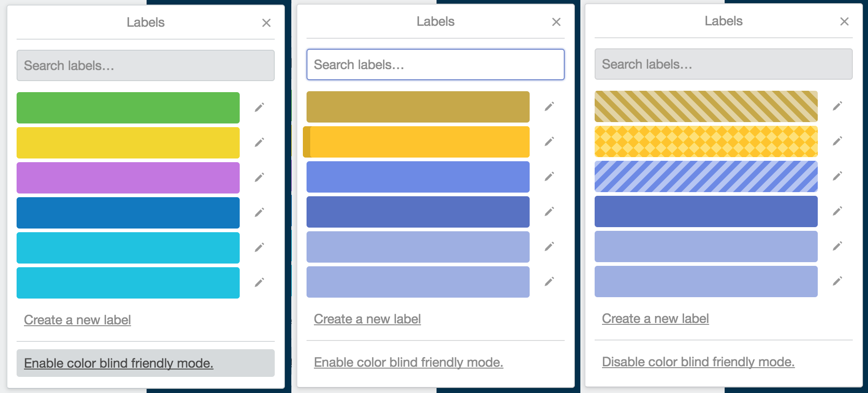868x393 pixels.
Task: Click pencil beside blue striped label
Action: [837, 176]
